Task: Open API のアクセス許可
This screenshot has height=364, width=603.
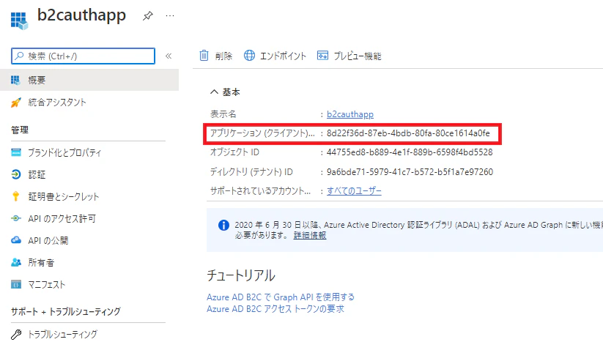Action: [62, 219]
